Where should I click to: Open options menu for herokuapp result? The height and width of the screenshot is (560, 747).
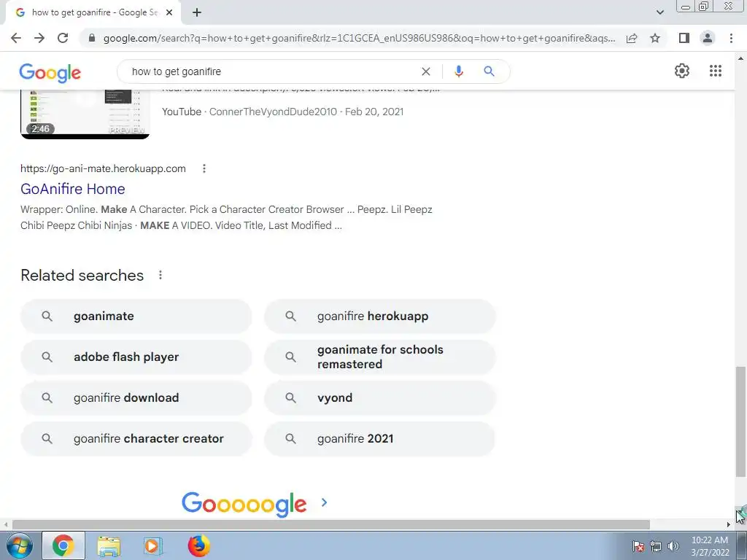tap(204, 168)
